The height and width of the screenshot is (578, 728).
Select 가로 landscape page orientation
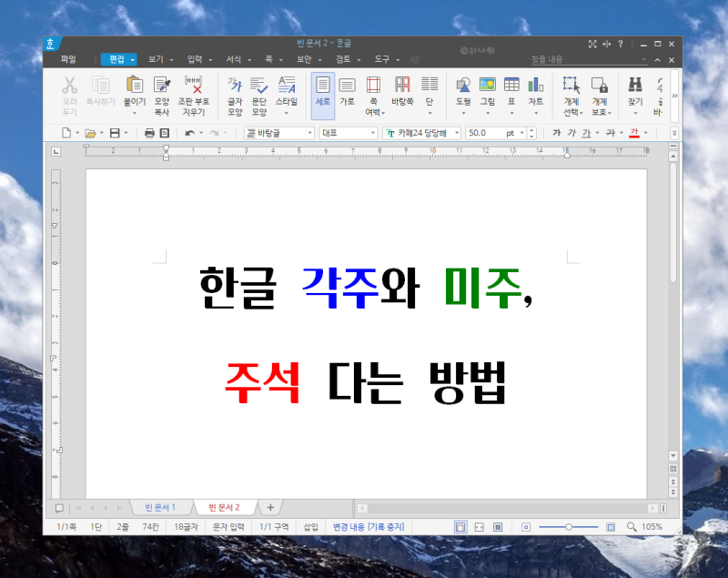click(347, 95)
